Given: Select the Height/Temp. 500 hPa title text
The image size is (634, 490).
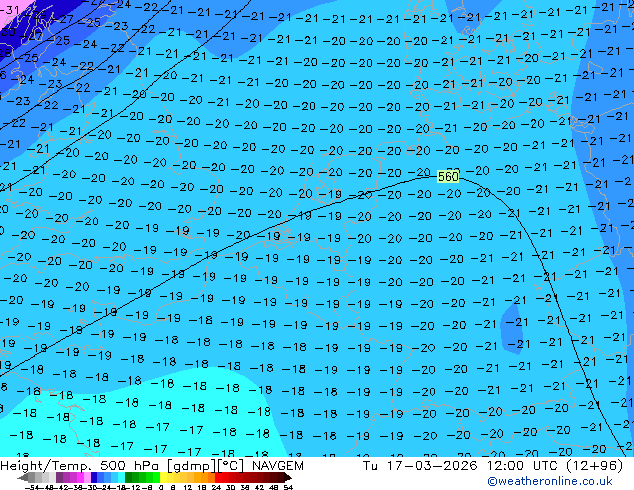Looking at the screenshot, I should (81, 466).
